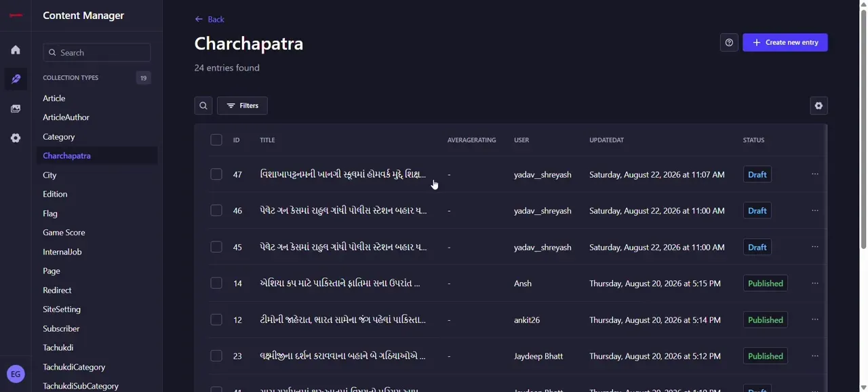Open the Media Library icon
The width and height of the screenshot is (868, 392).
tap(16, 109)
